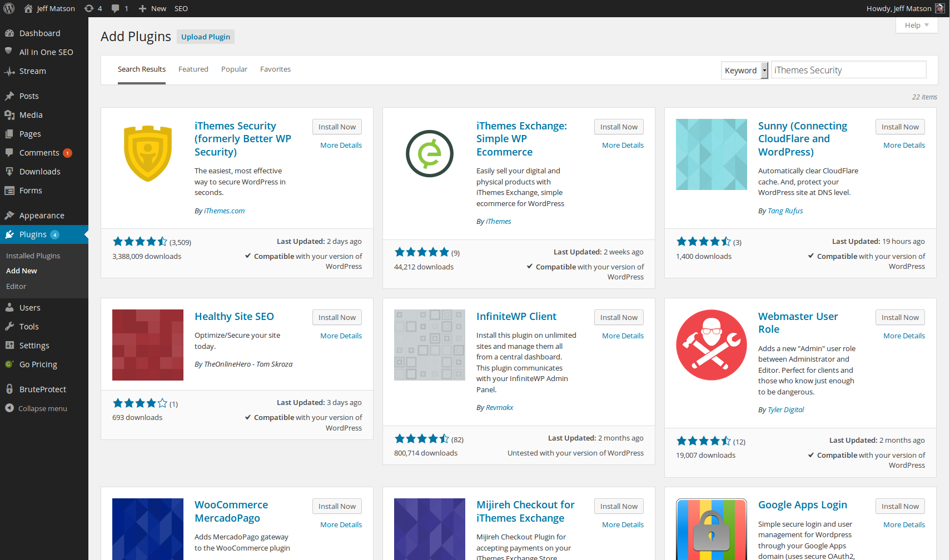Click the Media icon in sidebar
The image size is (950, 560).
click(x=9, y=115)
